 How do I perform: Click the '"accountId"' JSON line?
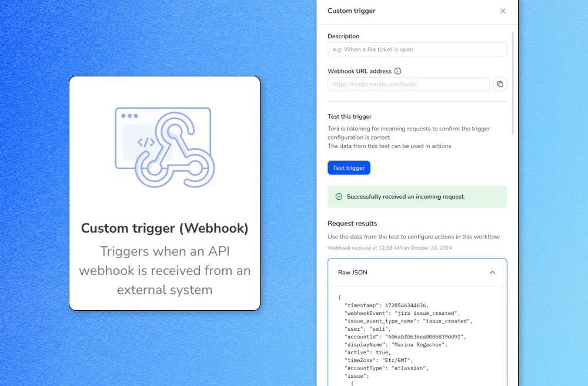pos(405,337)
